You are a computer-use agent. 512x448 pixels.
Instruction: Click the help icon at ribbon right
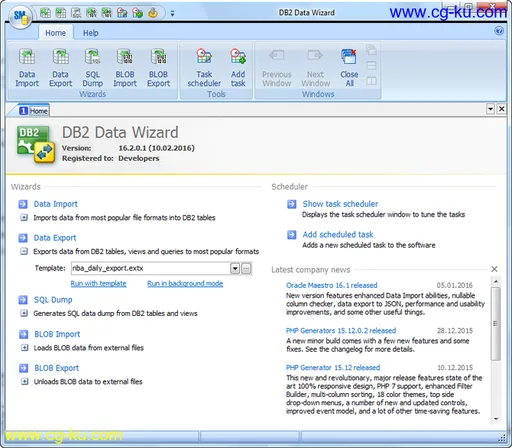pyautogui.click(x=499, y=31)
